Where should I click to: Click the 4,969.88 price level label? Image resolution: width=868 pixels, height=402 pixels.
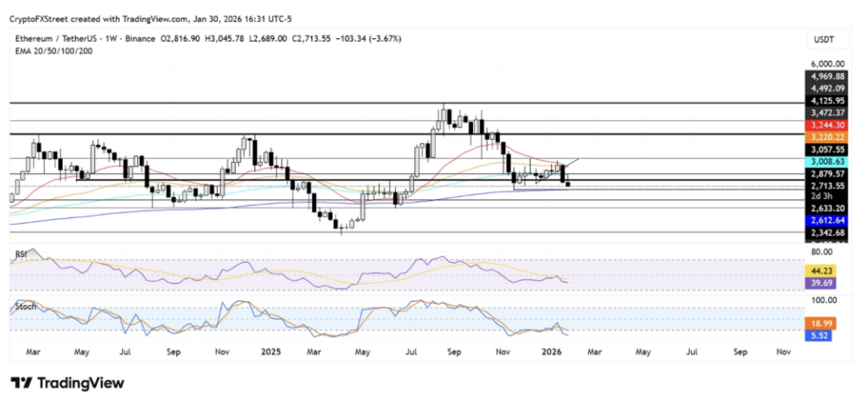(x=821, y=75)
